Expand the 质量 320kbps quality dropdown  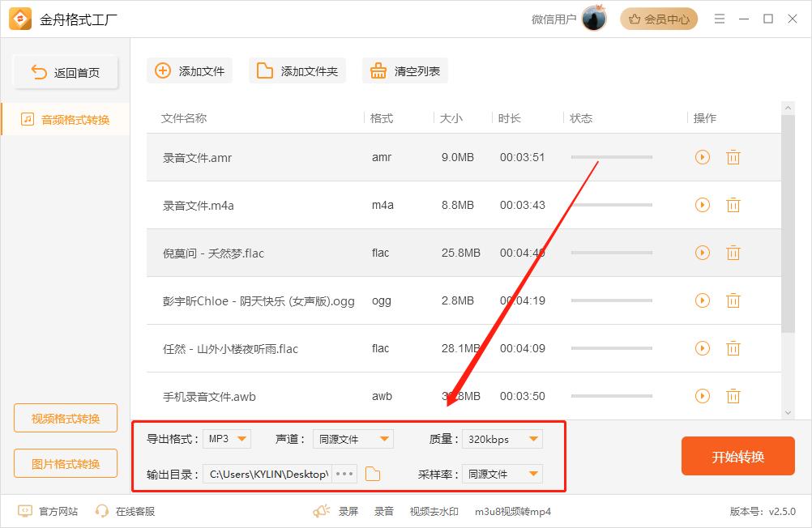click(x=502, y=438)
